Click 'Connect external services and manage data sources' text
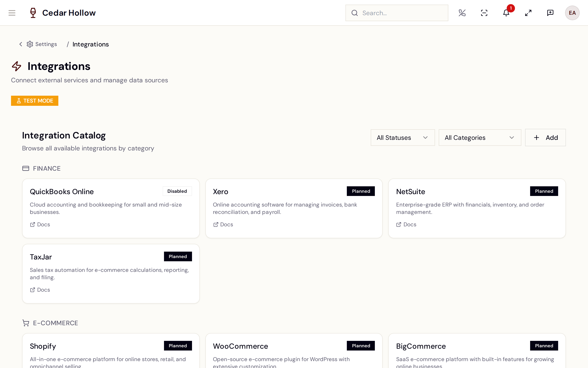Viewport: 588px width, 368px height. tap(89, 80)
